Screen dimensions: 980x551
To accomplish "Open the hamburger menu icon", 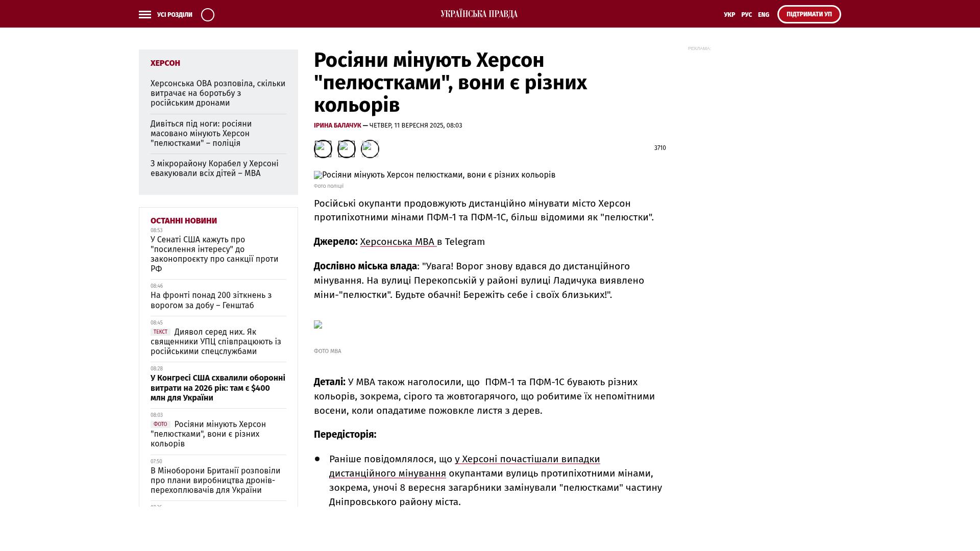I will 144,15.
